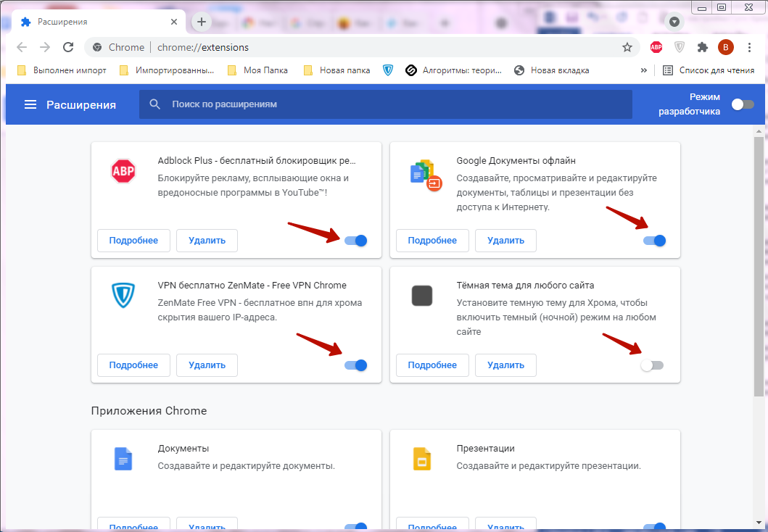
Task: Click Удалить for ZenMate VPN
Action: coord(207,365)
